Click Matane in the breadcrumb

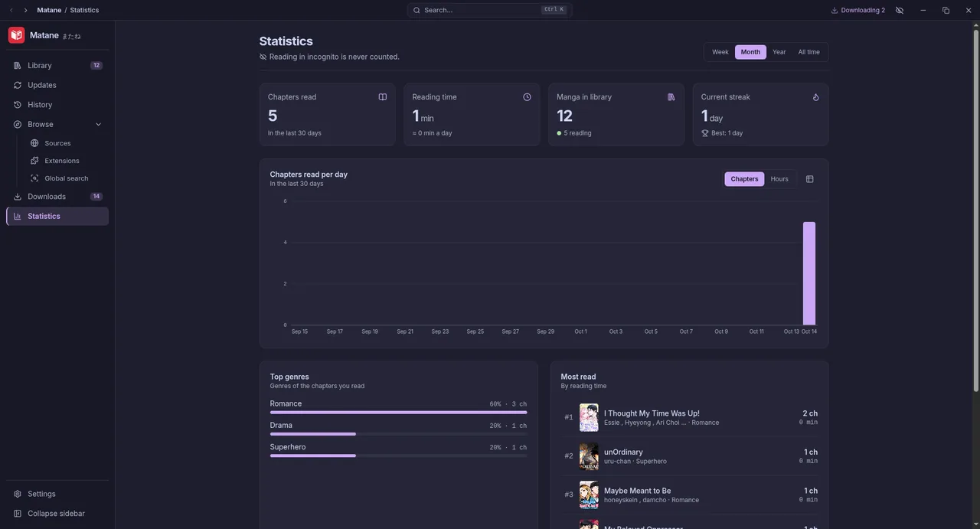pos(49,10)
